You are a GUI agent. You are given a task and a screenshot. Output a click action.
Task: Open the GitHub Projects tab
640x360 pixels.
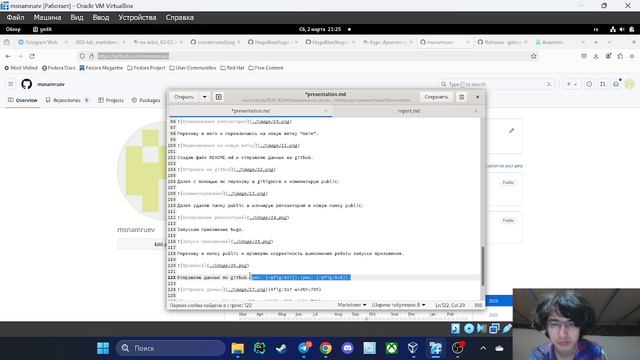[111, 100]
